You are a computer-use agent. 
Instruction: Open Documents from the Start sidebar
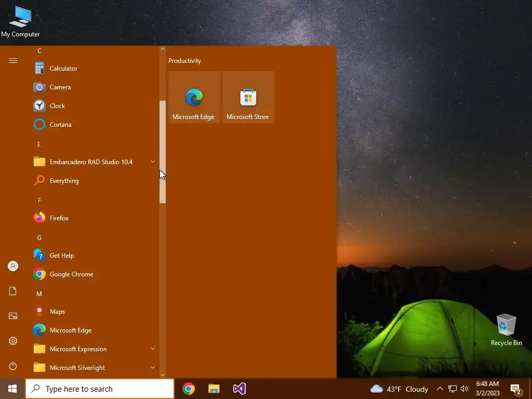click(13, 291)
